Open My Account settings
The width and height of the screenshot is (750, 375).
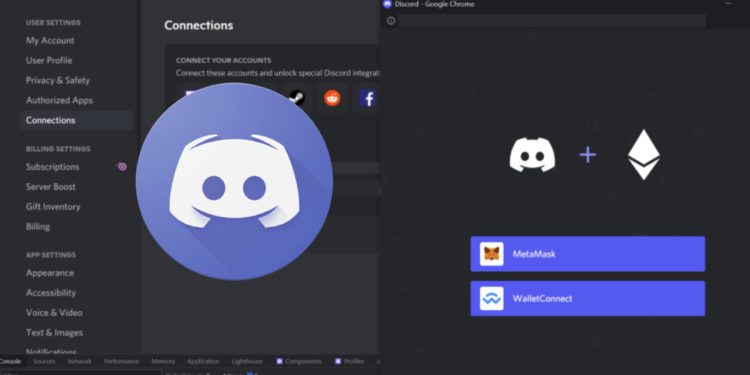click(50, 41)
